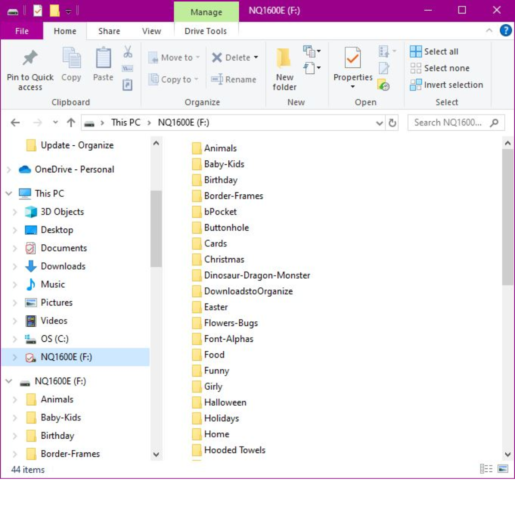Open the View ribbon tab
This screenshot has width=515, height=515.
point(151,31)
